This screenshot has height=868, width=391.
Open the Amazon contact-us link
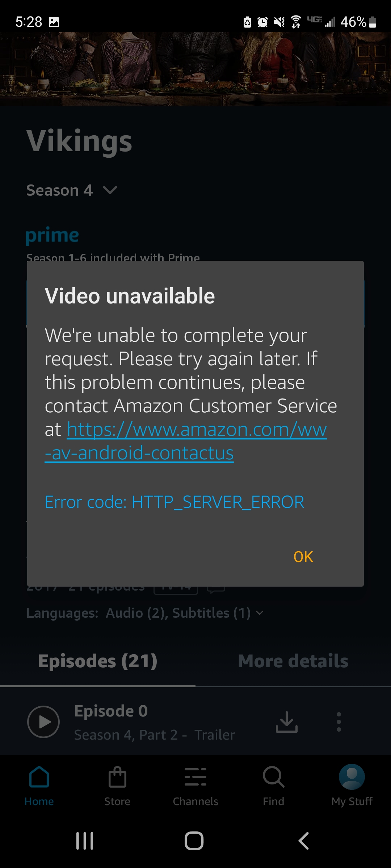[186, 441]
